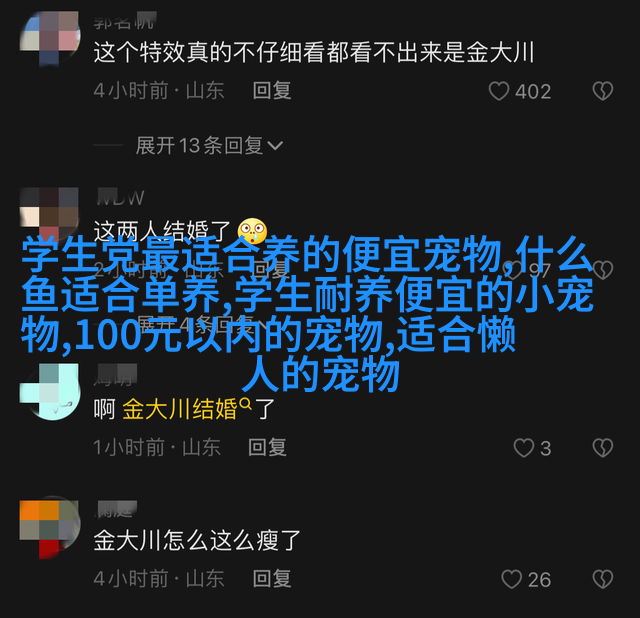The height and width of the screenshot is (618, 640).
Task: Tap the search icon after 金大川结婚
Action: pyautogui.click(x=246, y=404)
